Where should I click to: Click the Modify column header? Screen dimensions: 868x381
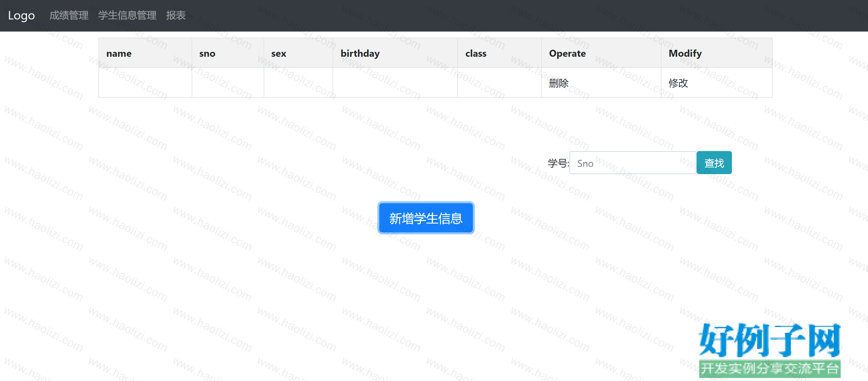(716, 53)
